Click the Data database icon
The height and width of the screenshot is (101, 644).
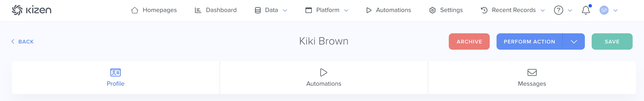(x=257, y=10)
